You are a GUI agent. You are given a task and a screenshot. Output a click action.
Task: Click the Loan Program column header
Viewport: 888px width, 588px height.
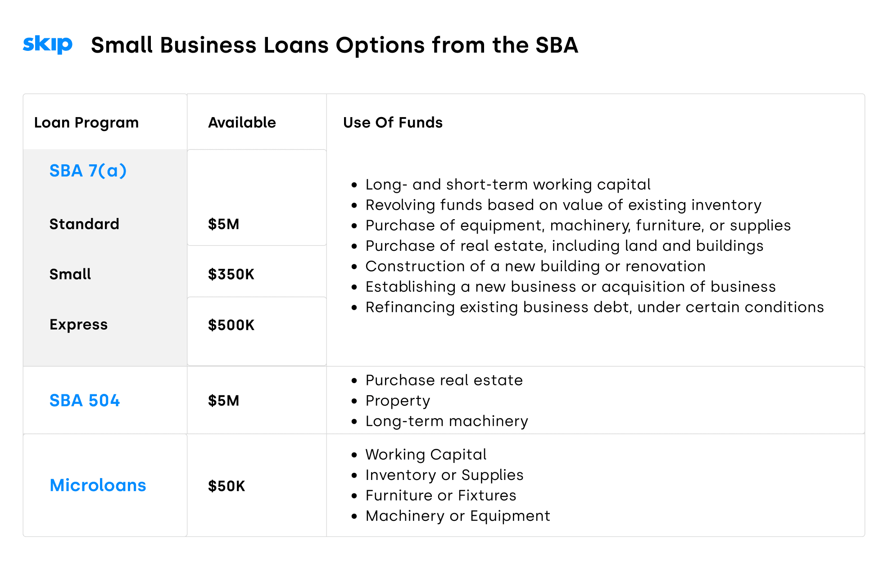pyautogui.click(x=86, y=122)
